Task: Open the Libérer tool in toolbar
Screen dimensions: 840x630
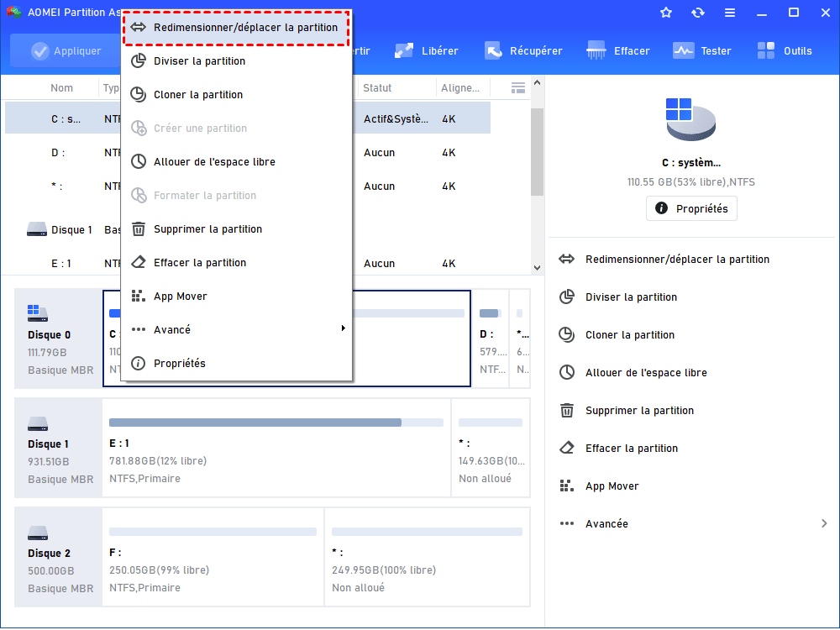Action: point(427,51)
